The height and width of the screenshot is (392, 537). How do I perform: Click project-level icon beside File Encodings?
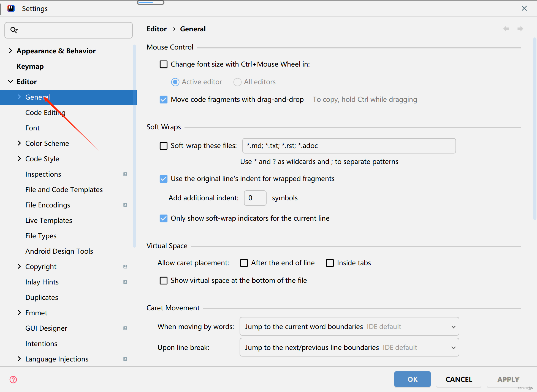125,205
